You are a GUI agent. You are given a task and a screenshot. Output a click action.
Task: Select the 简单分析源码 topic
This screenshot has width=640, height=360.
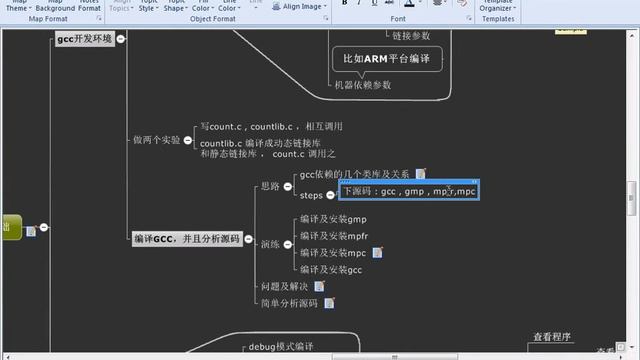(x=289, y=303)
